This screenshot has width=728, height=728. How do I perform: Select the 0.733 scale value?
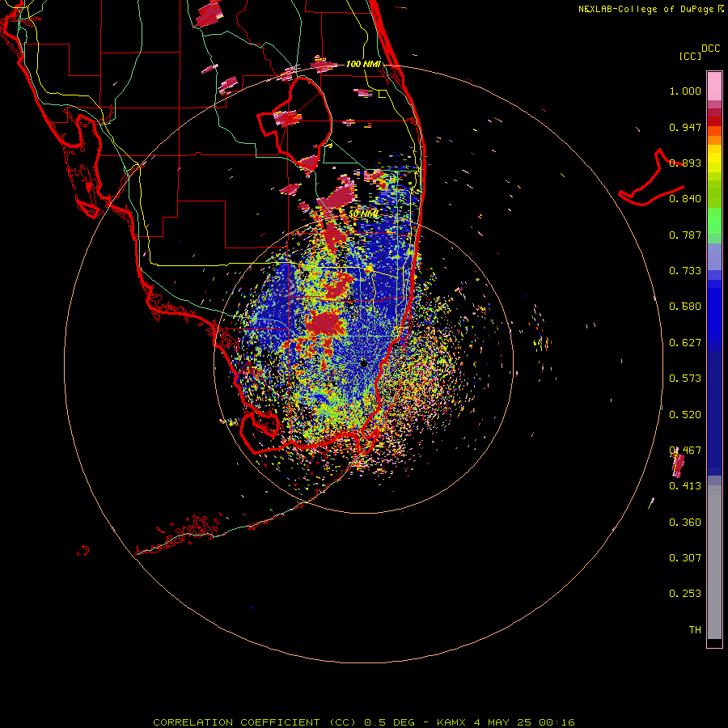[x=685, y=271]
